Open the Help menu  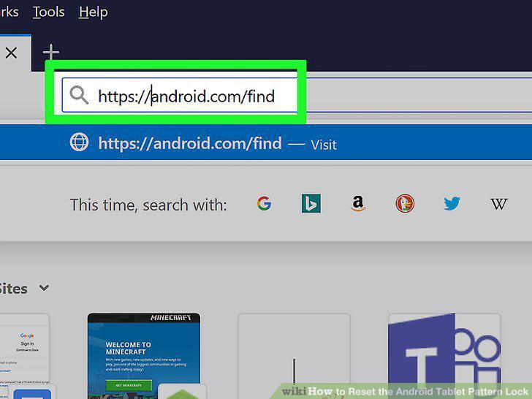click(94, 12)
